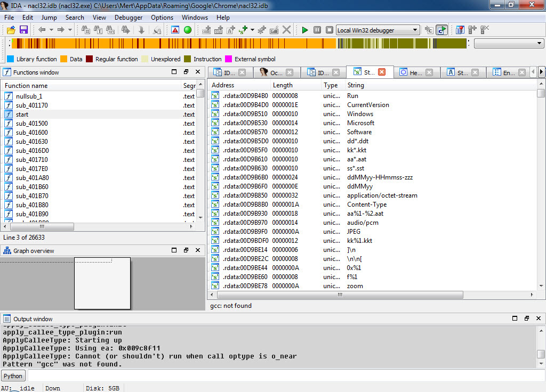Click the CODE plus toolbar icon
Viewport: 546px width, 392px height.
tap(206, 30)
